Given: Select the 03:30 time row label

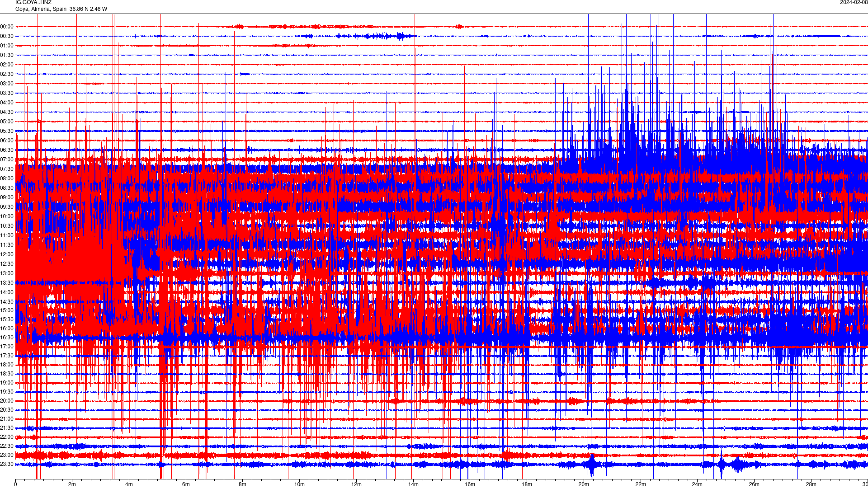Looking at the screenshot, I should pos(7,93).
